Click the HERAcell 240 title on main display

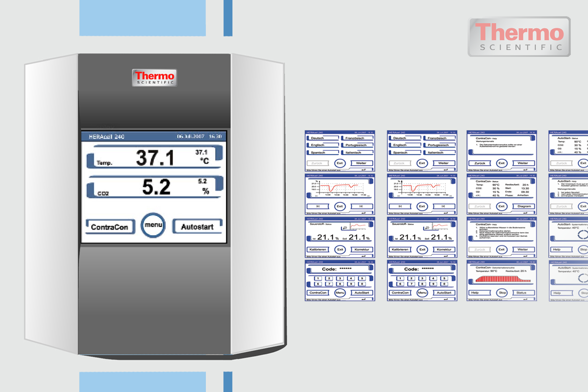[106, 137]
